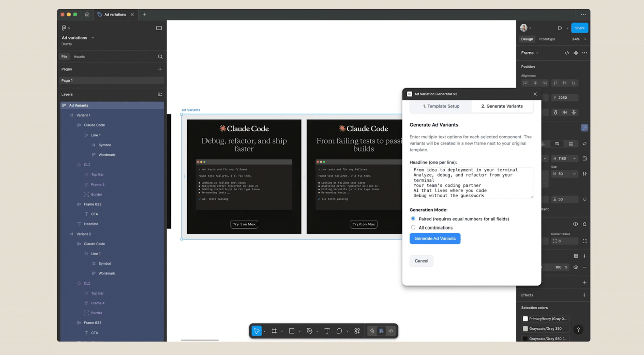Open the zoom level 34% dropdown
The width and height of the screenshot is (644, 355).
point(585,39)
